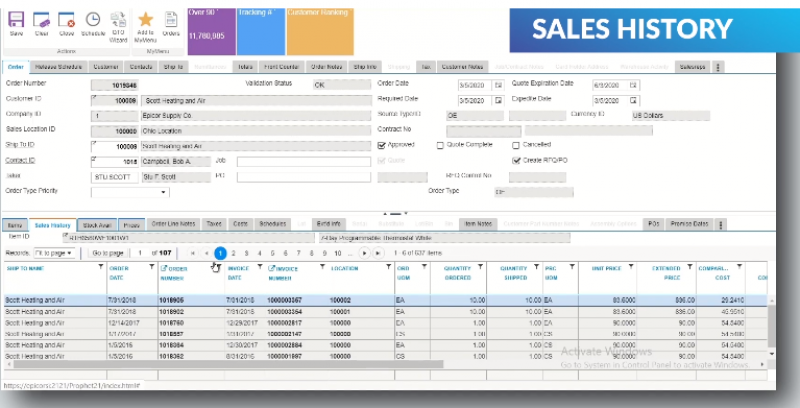Click the Add to MyMenu star
This screenshot has height=408, width=800.
[145, 21]
